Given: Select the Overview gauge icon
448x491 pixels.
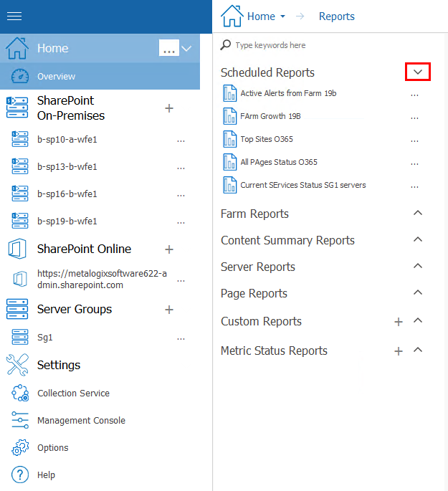Looking at the screenshot, I should point(20,76).
